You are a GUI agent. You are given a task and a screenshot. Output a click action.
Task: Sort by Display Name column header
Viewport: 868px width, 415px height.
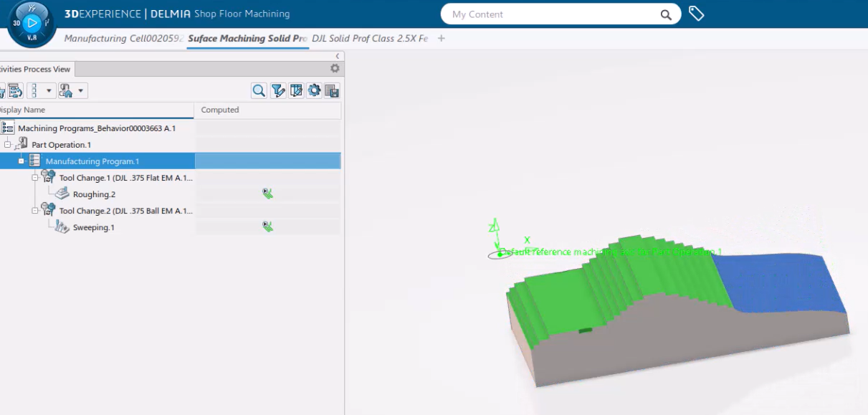tap(97, 110)
